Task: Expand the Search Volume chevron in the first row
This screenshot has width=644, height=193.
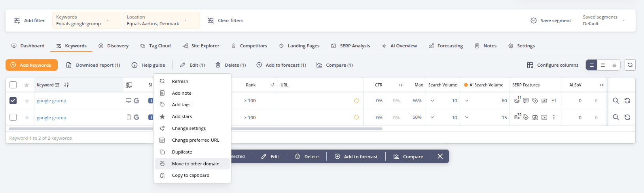Action: coord(432,101)
